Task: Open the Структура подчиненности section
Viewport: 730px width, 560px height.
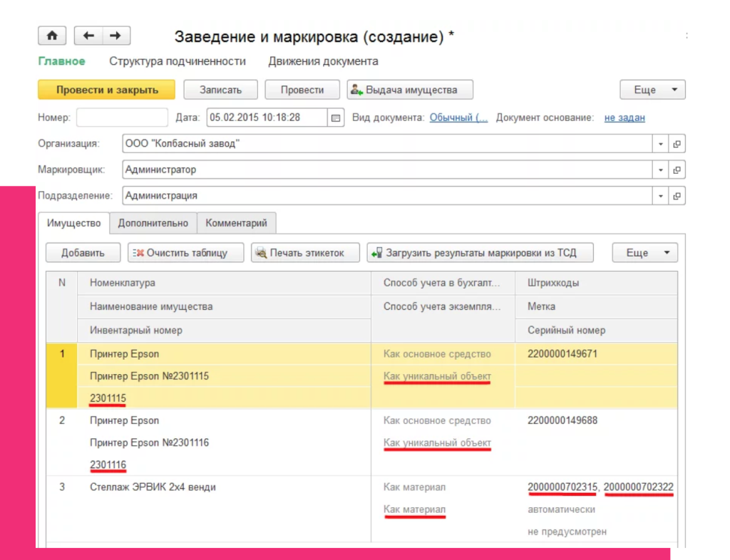Action: point(178,61)
